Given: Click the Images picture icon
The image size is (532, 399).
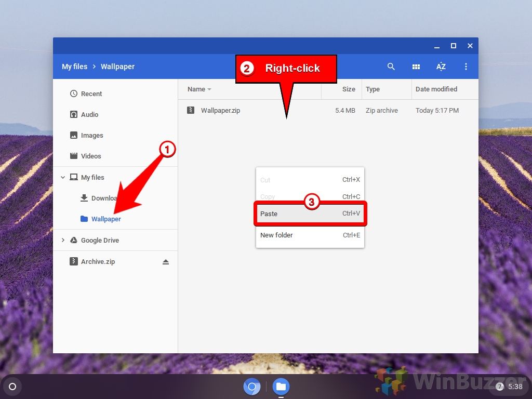Looking at the screenshot, I should (x=74, y=135).
